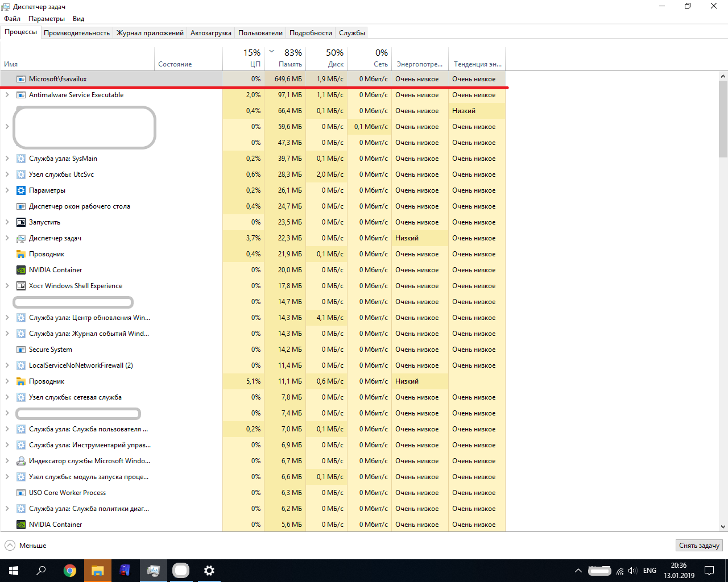Screen dimensions: 728x582
Task: Expand LocalServiceNoNetworkFirewall (2) group
Action: click(7, 365)
